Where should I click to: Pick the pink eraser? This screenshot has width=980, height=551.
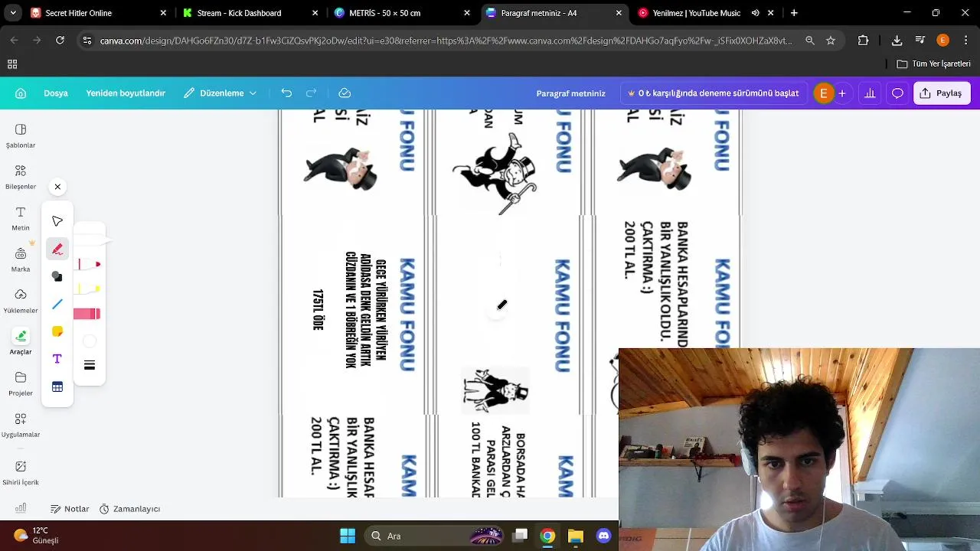coord(87,314)
